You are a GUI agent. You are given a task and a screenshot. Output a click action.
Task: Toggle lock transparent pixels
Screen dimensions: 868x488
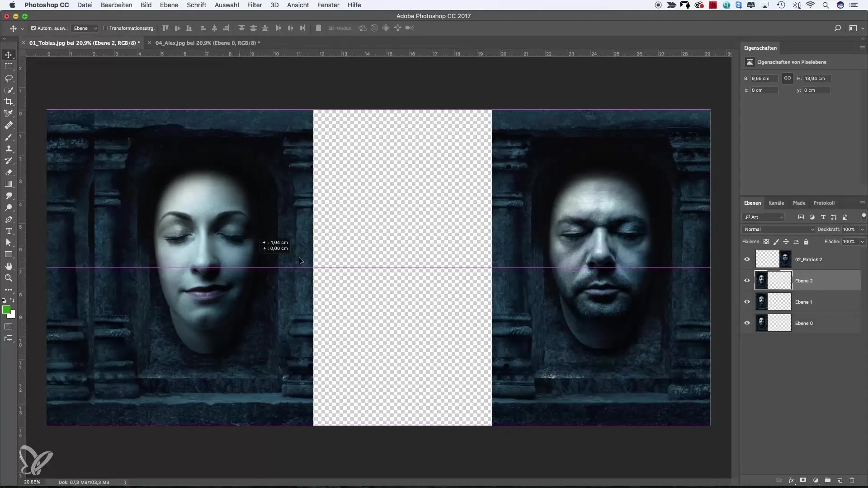point(766,242)
